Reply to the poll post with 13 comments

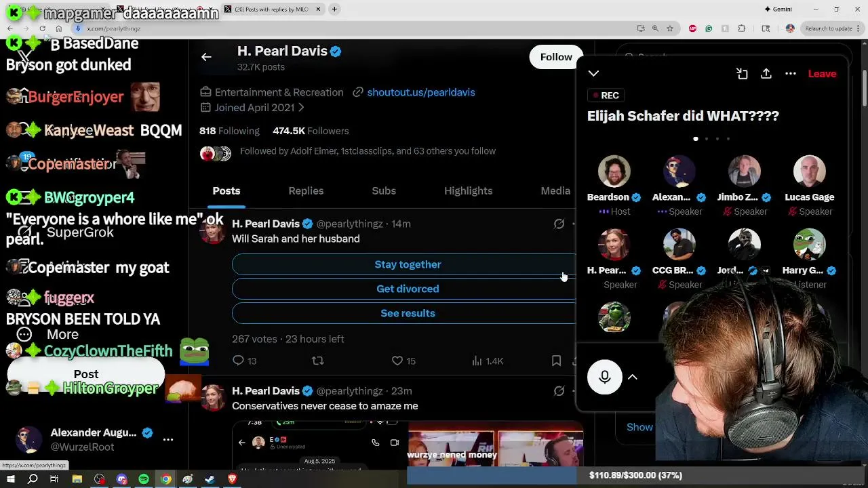[244, 361]
